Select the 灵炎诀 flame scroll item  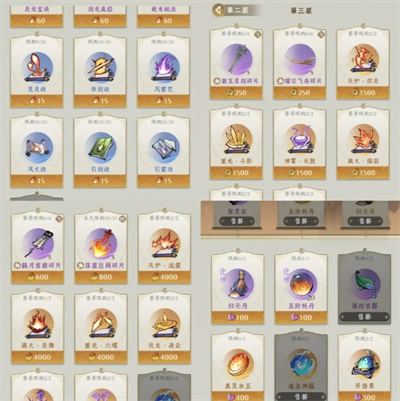(37, 67)
